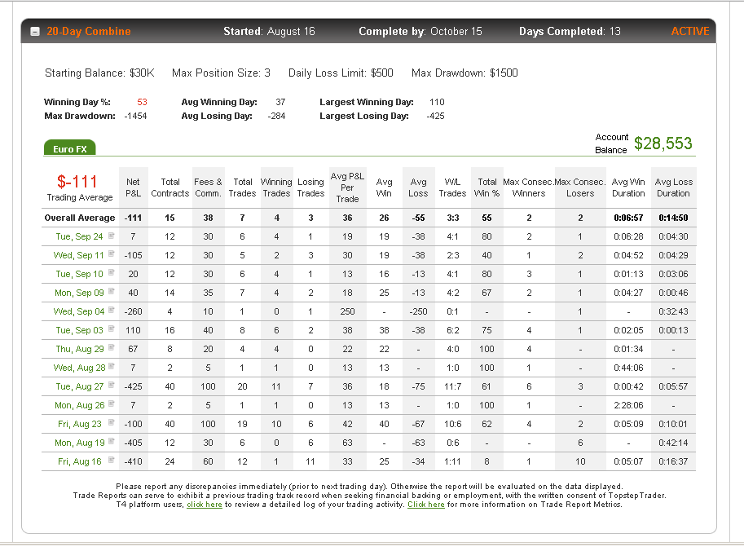Click the note icon beside Mon, Aug 19
The image size is (744, 560).
pos(112,441)
